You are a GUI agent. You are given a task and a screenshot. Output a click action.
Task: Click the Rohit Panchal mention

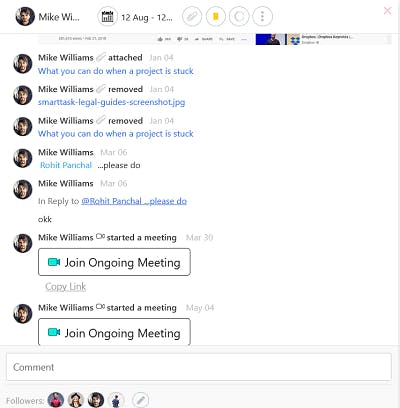point(66,165)
